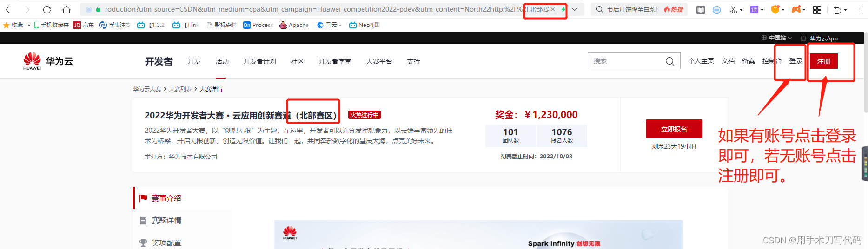
Task: Click the star 收藏 favorites button
Action: coord(13,25)
